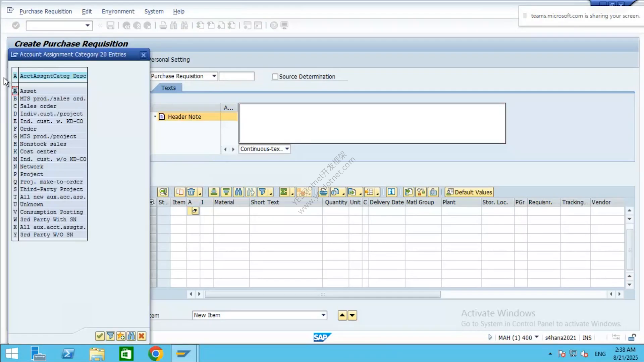Click the system toolbar Print icon
This screenshot has height=362, width=644.
(163, 25)
